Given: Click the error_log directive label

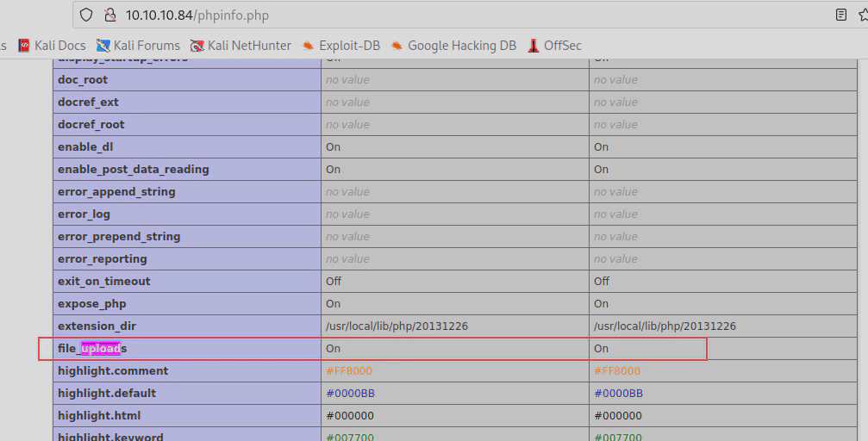Looking at the screenshot, I should click(84, 214).
